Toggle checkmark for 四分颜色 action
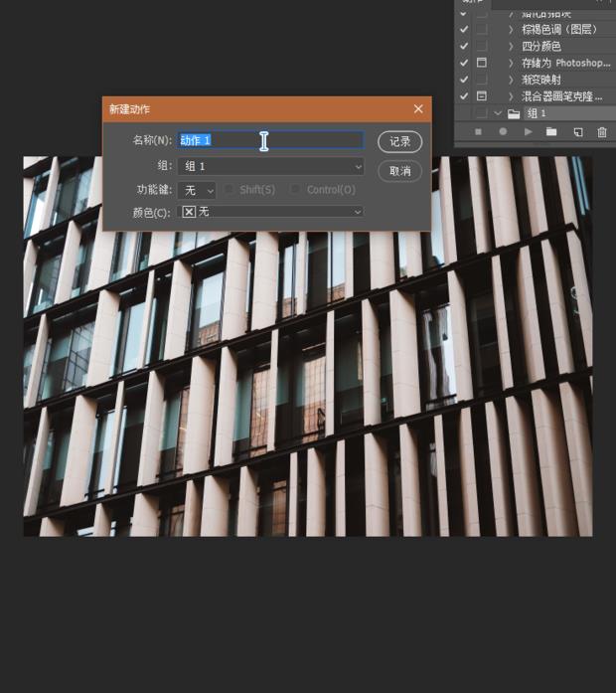Viewport: 616px width, 693px height. (464, 46)
